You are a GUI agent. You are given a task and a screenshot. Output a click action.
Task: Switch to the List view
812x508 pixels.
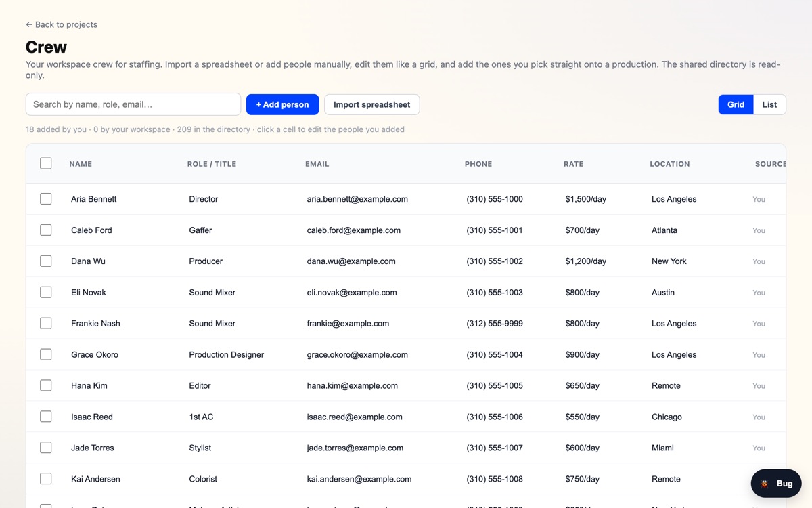click(769, 104)
